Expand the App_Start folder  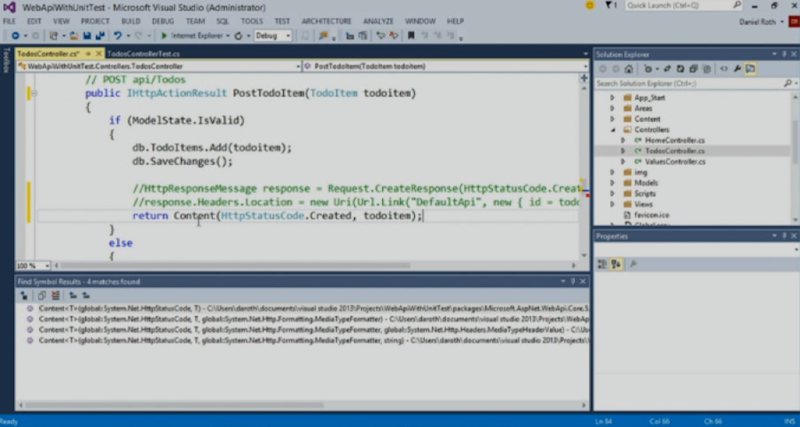point(612,97)
